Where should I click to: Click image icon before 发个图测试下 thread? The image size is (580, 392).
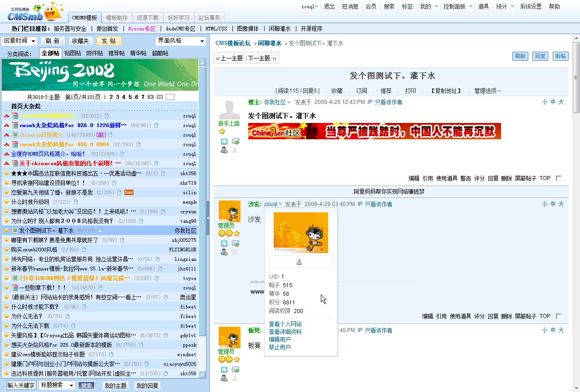coord(15,230)
